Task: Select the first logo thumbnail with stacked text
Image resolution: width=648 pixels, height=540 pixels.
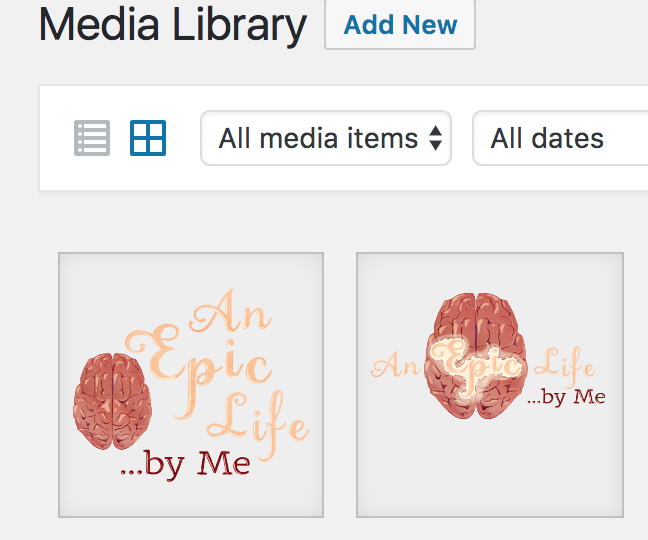Action: (x=191, y=385)
